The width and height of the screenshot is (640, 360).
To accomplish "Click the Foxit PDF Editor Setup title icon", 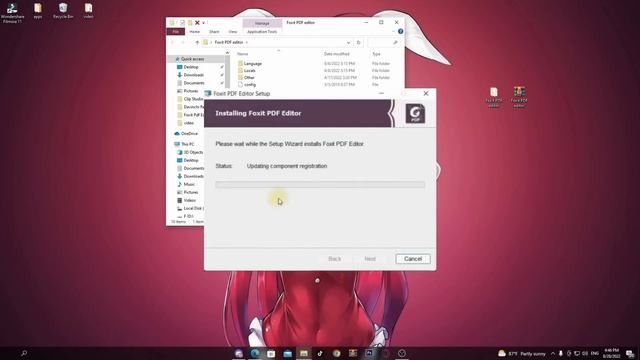I will coord(208,93).
